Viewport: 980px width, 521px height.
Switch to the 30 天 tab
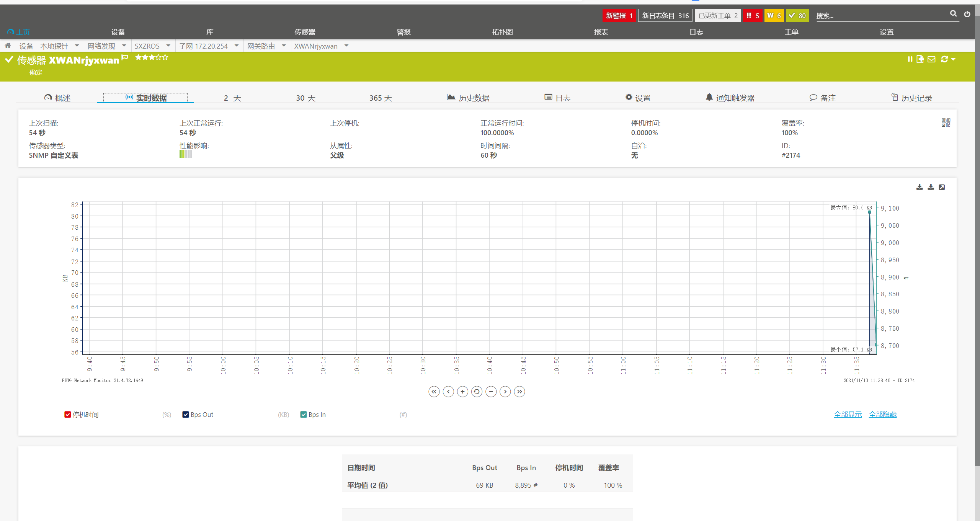pyautogui.click(x=305, y=98)
